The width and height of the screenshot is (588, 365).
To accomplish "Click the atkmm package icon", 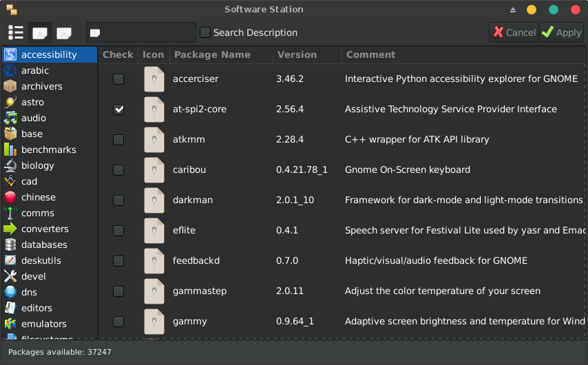I will (x=154, y=140).
